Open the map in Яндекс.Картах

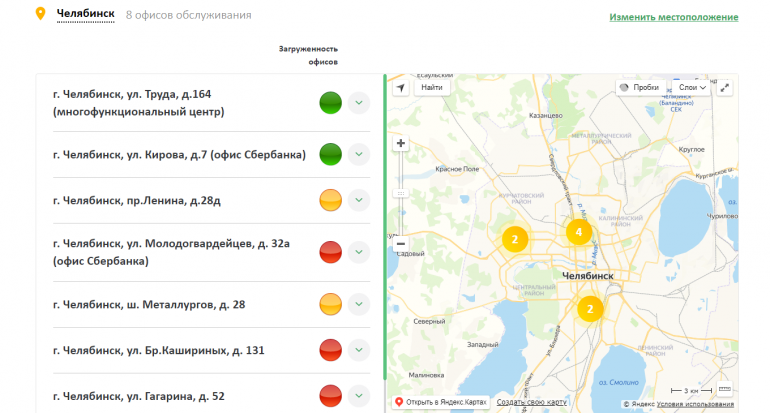[x=440, y=402]
